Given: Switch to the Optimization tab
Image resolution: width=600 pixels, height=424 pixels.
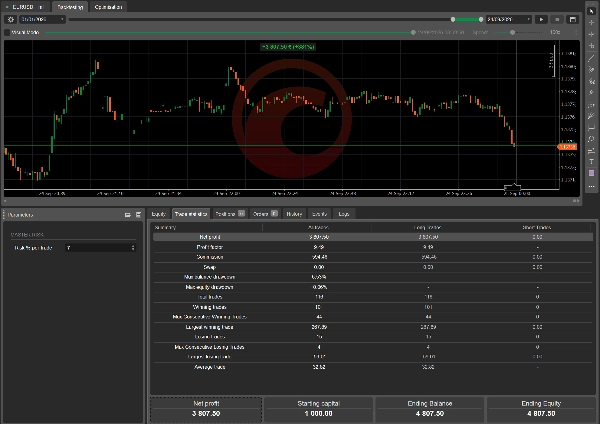Looking at the screenshot, I should [108, 7].
